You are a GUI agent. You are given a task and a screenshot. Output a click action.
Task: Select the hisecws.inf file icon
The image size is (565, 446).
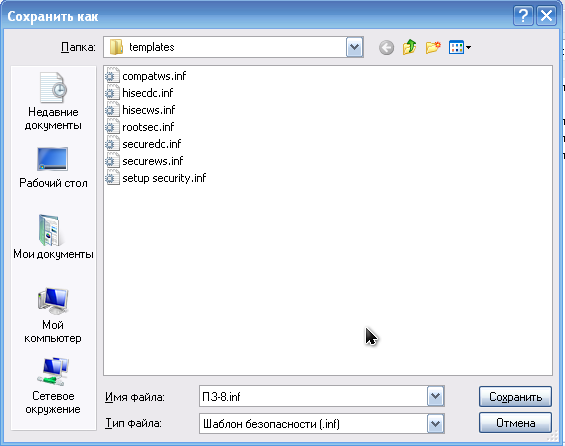112,110
